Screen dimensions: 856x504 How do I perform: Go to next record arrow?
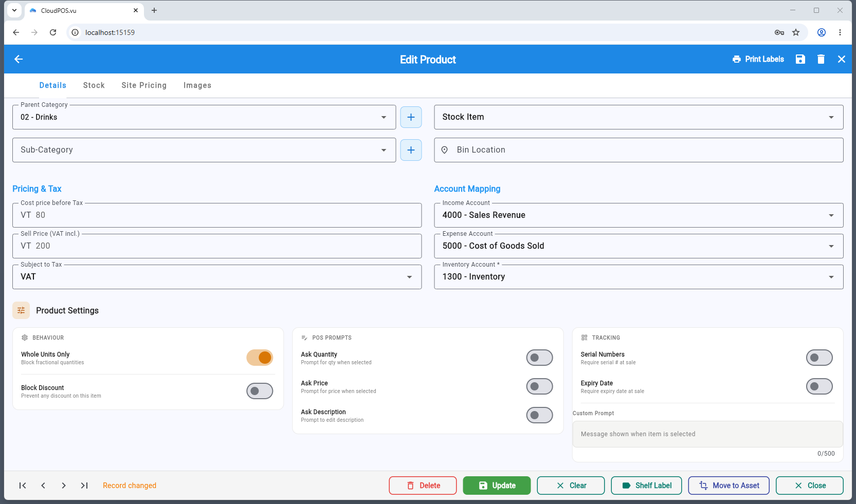tap(64, 486)
